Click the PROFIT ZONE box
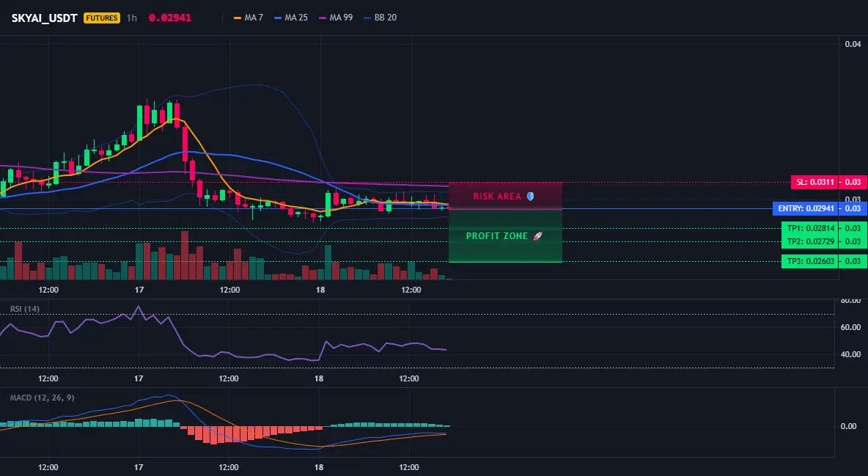 pos(505,235)
